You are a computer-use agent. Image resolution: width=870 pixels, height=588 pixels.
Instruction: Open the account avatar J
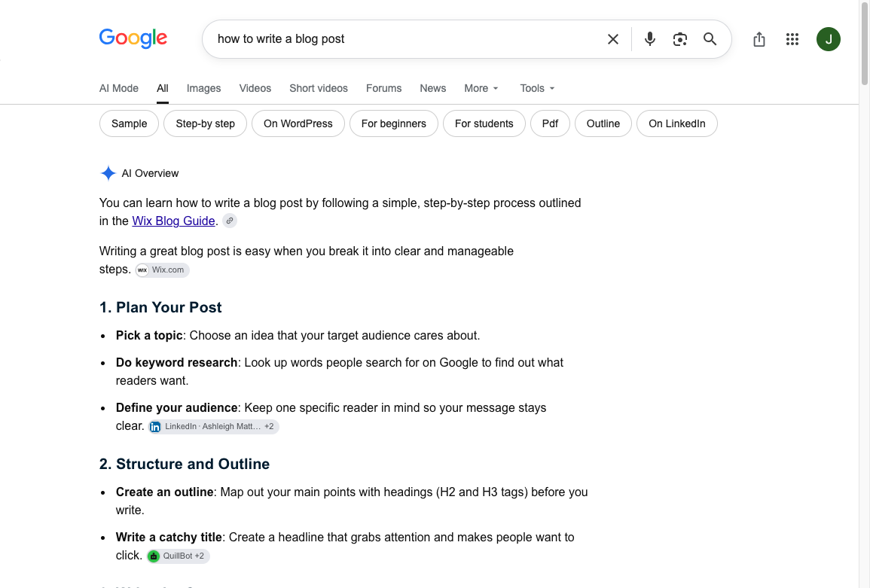(x=829, y=39)
